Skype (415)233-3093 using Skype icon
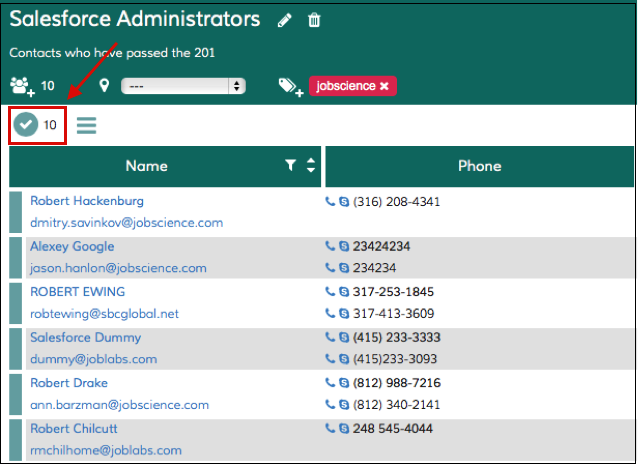Image resolution: width=638 pixels, height=465 pixels. click(x=344, y=359)
